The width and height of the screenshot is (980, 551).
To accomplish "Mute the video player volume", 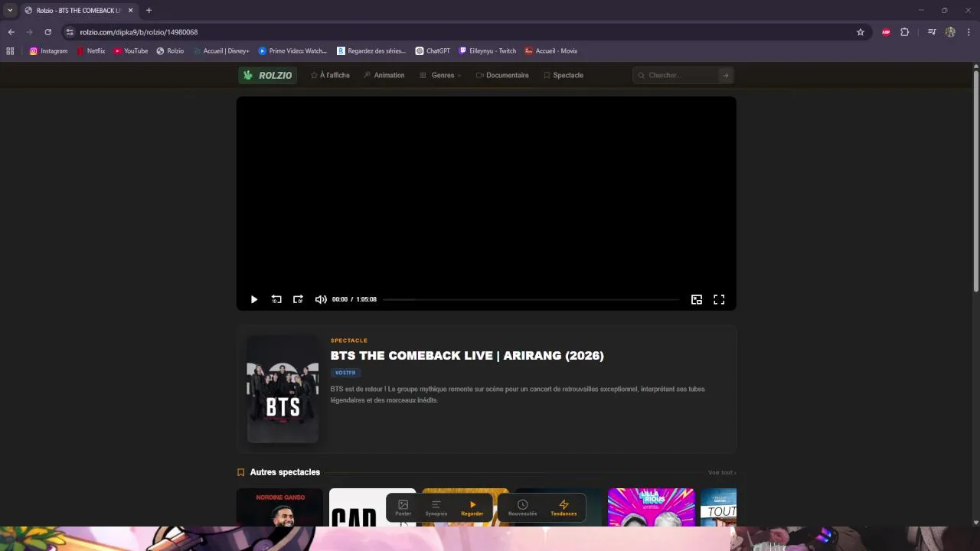I will [321, 300].
